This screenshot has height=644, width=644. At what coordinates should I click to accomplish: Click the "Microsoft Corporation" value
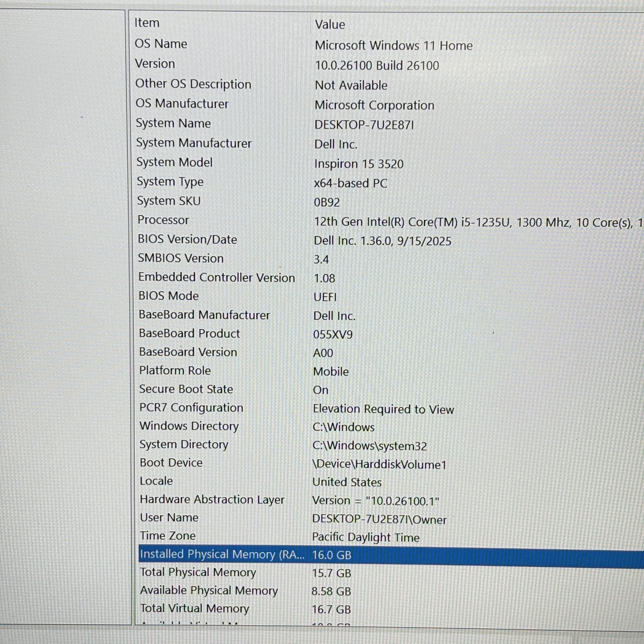pos(374,105)
